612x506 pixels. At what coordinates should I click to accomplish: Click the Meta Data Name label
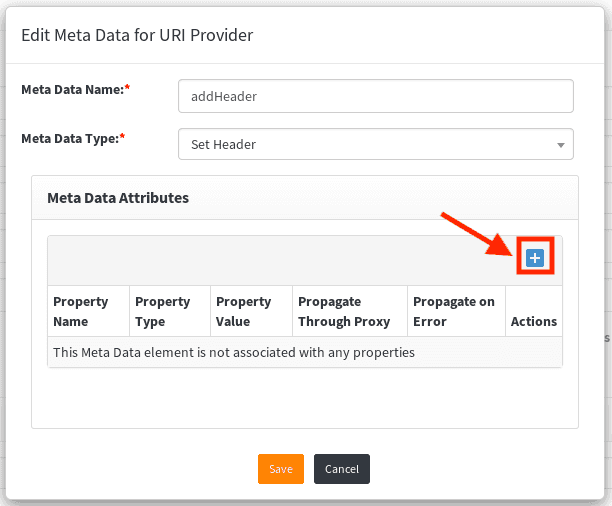pos(75,90)
